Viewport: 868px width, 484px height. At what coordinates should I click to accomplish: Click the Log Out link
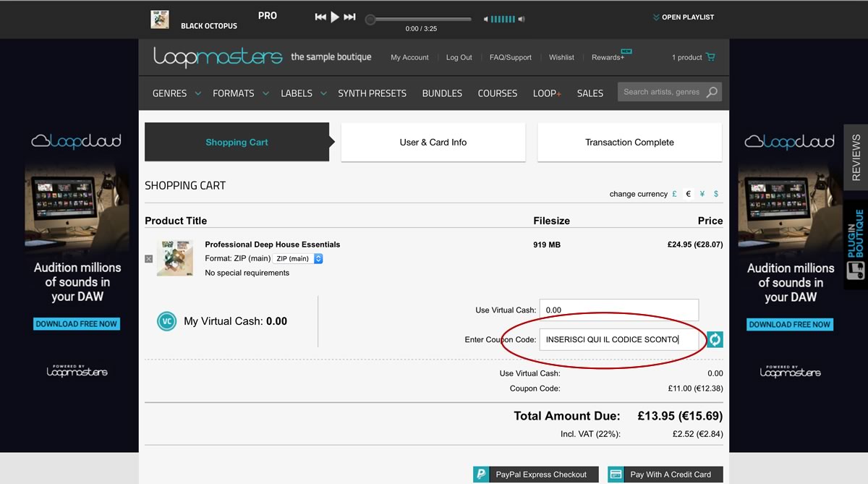(x=459, y=57)
